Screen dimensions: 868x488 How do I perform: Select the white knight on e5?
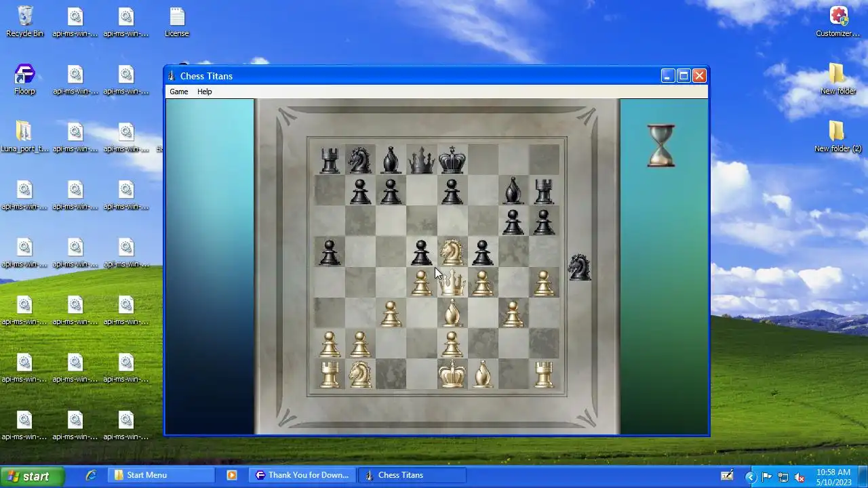tap(452, 252)
